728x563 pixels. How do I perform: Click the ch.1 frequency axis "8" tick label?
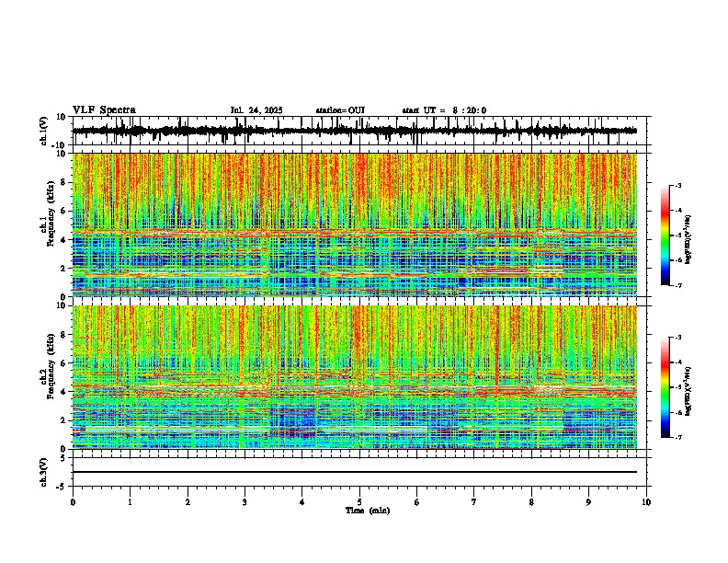tap(64, 182)
